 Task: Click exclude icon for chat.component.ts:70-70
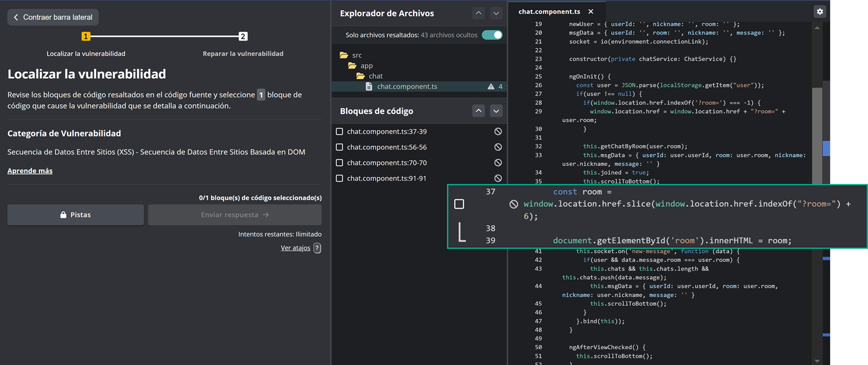[498, 163]
